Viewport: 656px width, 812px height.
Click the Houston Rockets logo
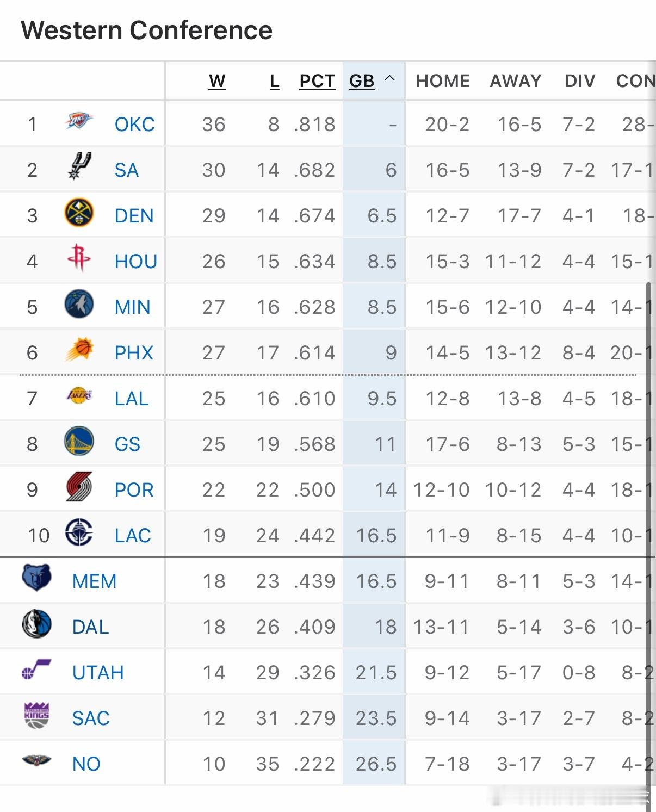pyautogui.click(x=79, y=258)
